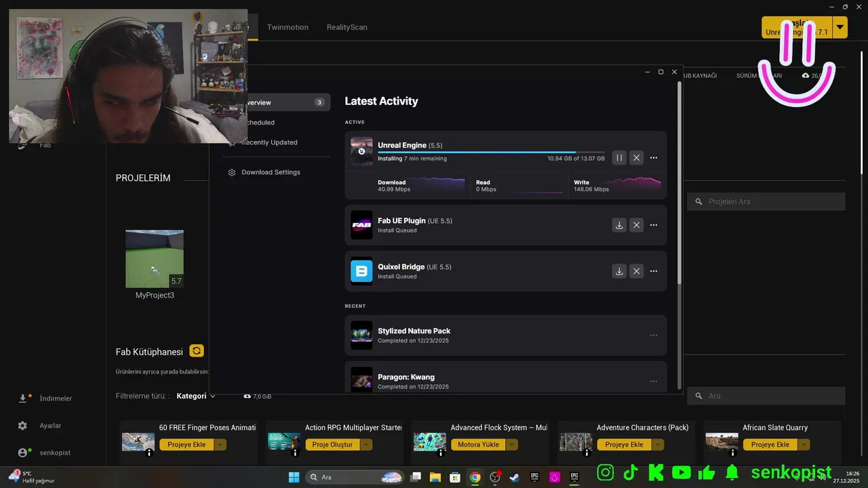This screenshot has width=868, height=488.
Task: Open more options for Quixel Bridge
Action: (x=654, y=271)
